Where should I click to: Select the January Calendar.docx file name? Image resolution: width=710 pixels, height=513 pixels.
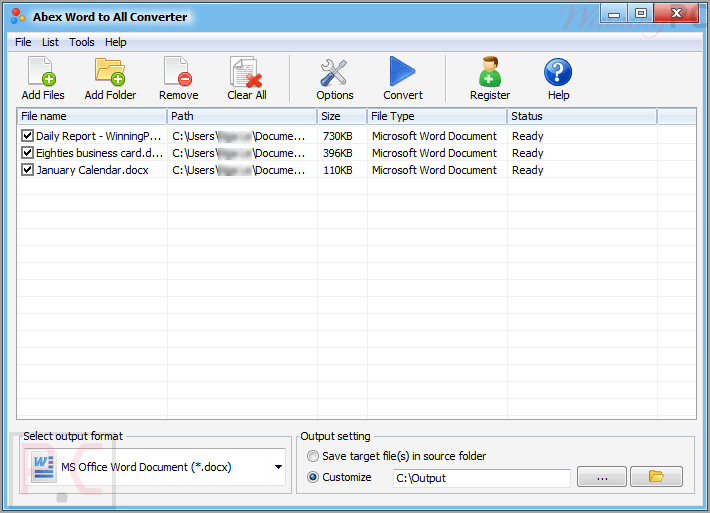click(x=92, y=170)
